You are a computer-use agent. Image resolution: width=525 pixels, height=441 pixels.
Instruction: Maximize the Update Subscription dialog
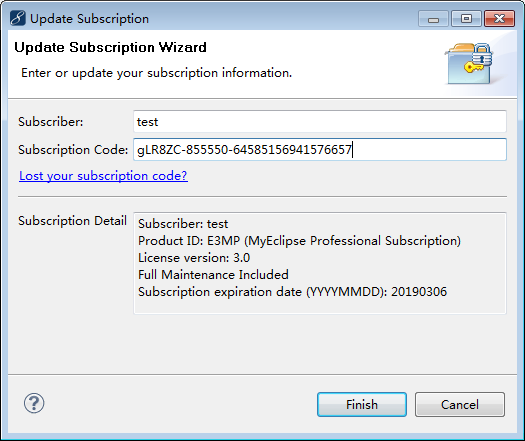click(x=466, y=19)
